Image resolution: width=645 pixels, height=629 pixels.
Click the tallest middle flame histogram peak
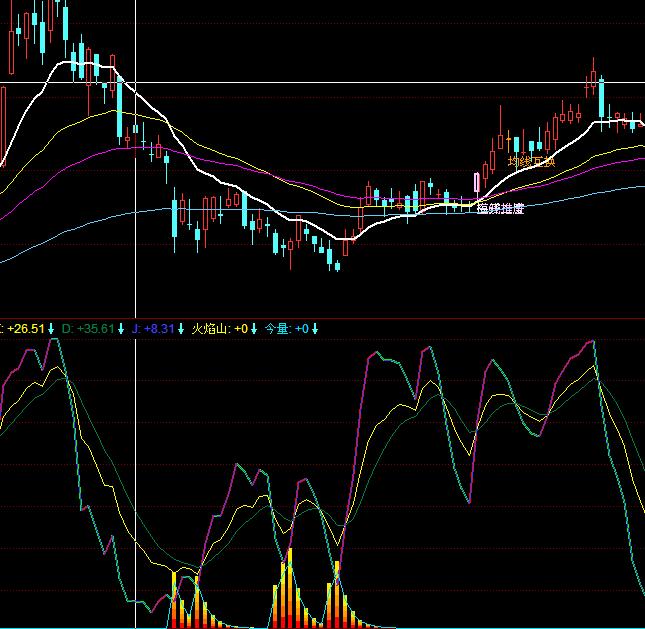click(290, 552)
